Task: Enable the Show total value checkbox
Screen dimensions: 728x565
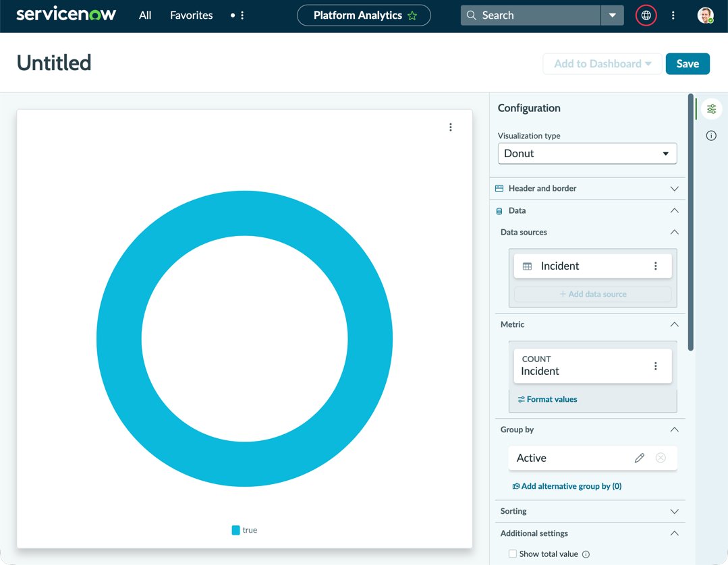Action: coord(513,554)
